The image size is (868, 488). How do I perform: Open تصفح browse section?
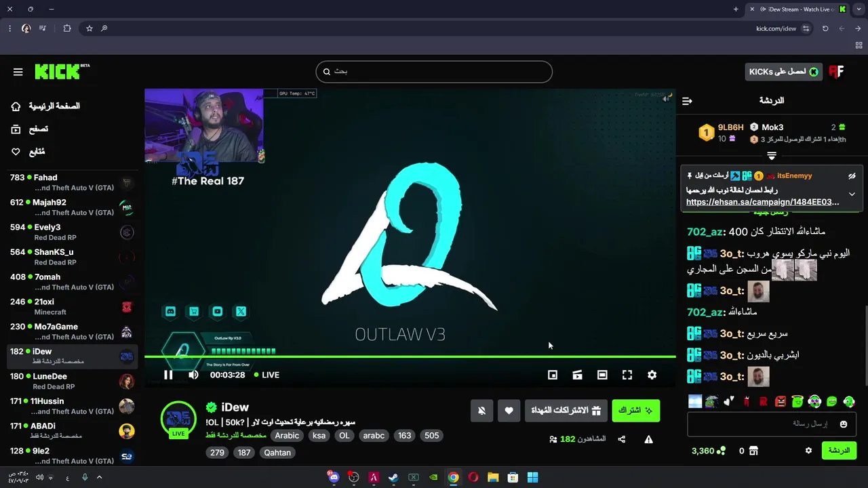(30, 129)
